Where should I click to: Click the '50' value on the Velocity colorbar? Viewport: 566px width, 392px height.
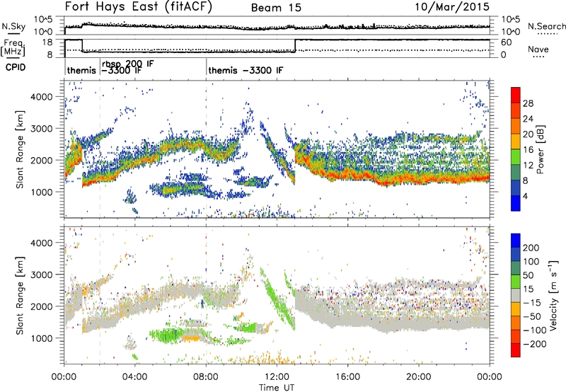click(528, 275)
